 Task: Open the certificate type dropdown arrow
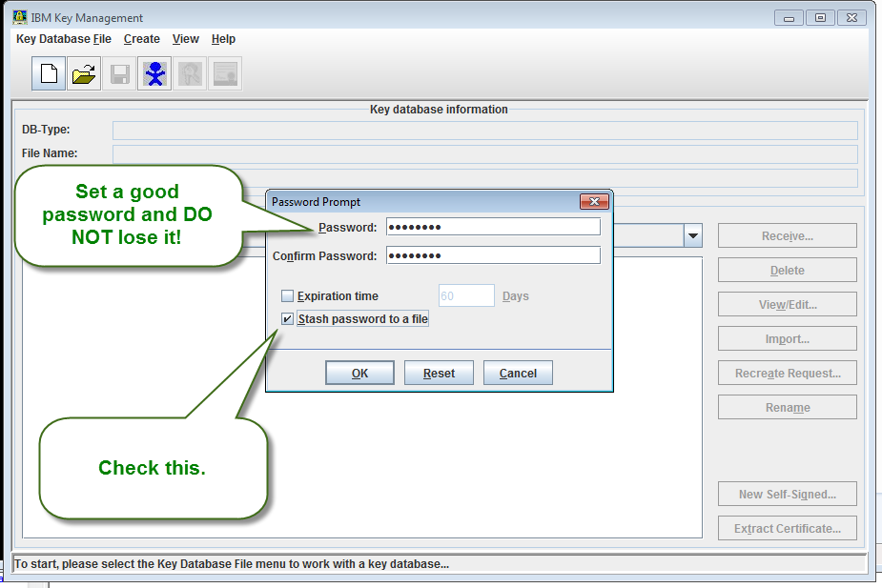692,235
